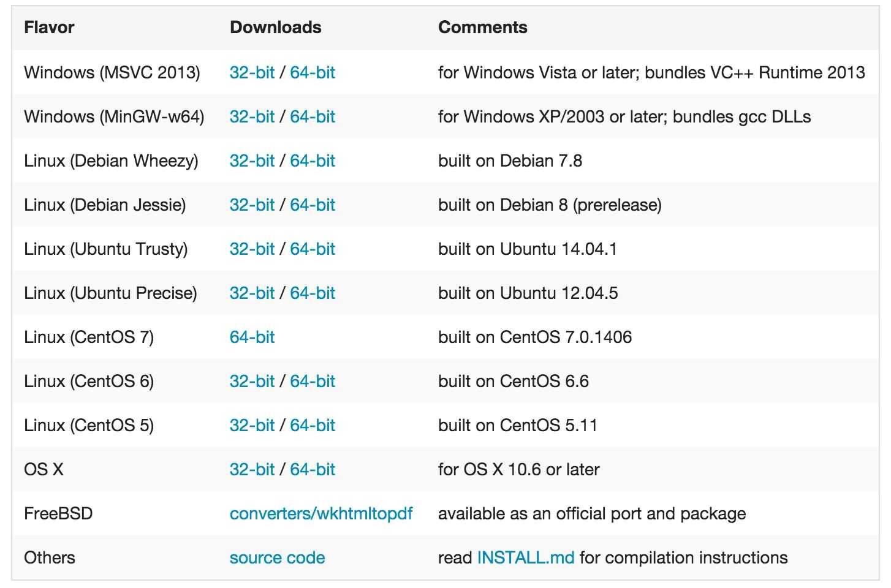
Task: Download 64-bit Ubuntu Trusty package
Action: click(313, 249)
